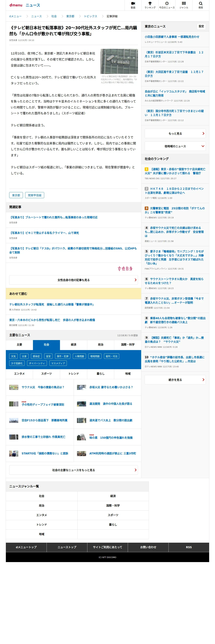Open 道央道でバス炎上 数分間の脱出劇 headline

click(x=111, y=420)
